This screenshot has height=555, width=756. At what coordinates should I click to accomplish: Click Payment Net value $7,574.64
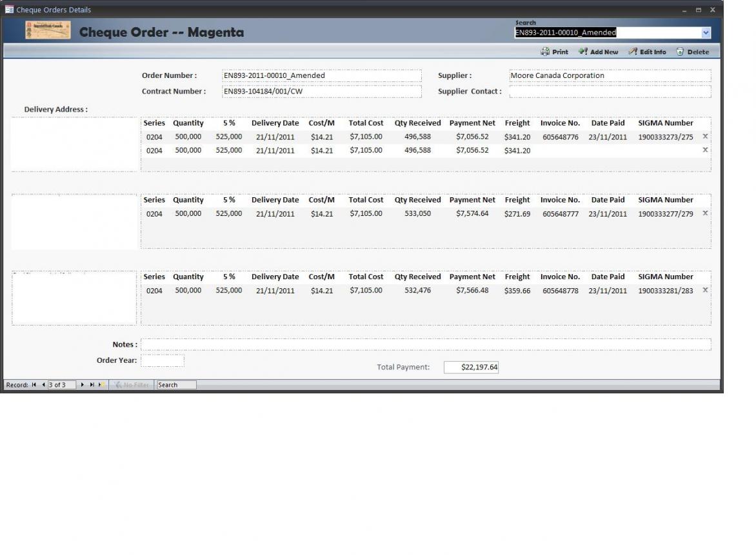[472, 213]
